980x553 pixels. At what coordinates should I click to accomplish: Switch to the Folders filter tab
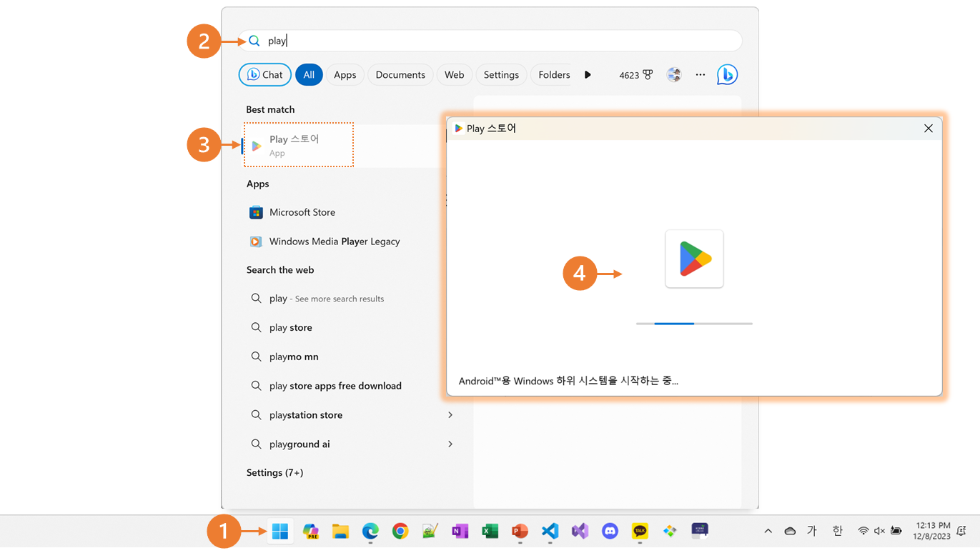click(x=553, y=74)
